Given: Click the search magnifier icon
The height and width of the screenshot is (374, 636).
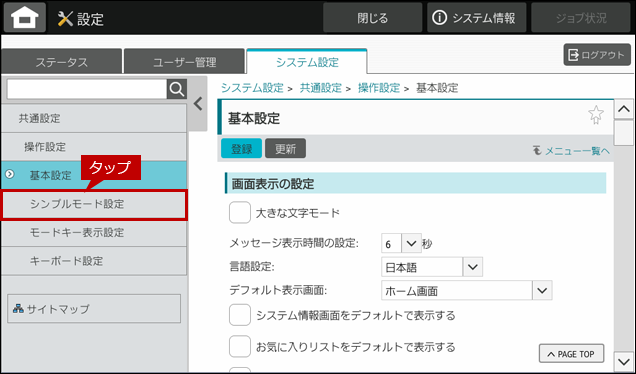Looking at the screenshot, I should click(177, 89).
